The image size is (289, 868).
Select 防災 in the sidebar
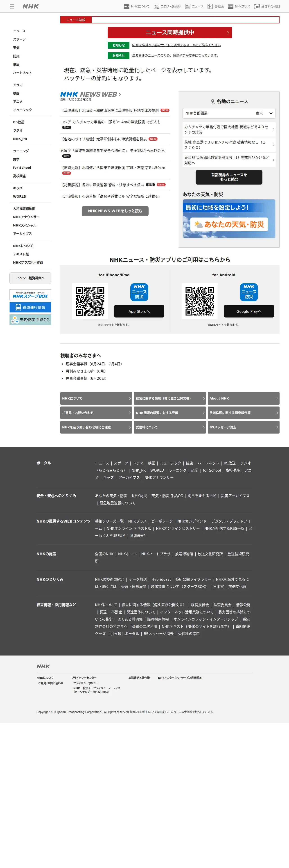tap(16, 56)
